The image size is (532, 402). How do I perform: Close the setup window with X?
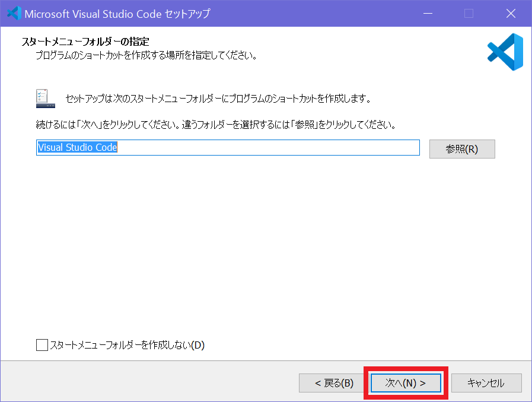pos(510,13)
